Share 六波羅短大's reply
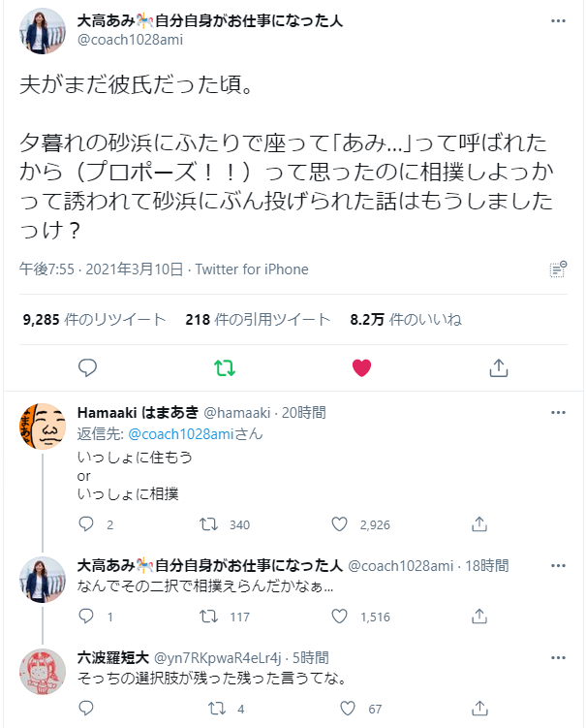This screenshot has height=728, width=586. [478, 709]
